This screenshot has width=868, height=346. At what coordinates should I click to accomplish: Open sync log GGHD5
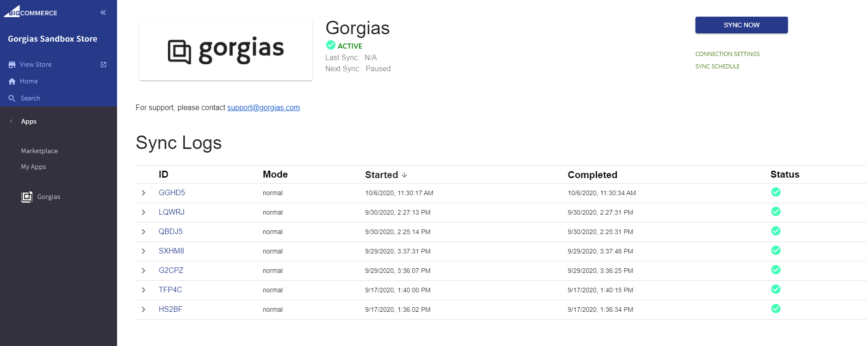pos(172,192)
